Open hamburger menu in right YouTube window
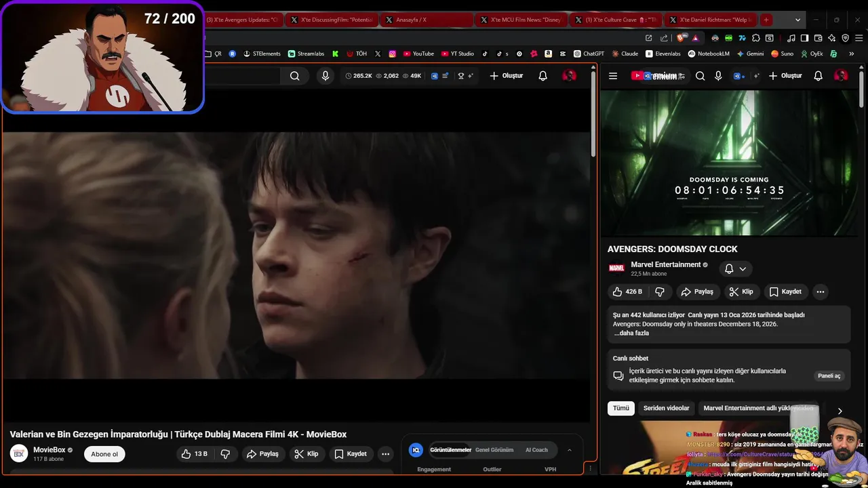Screen dimensions: 868x488 (x=613, y=76)
